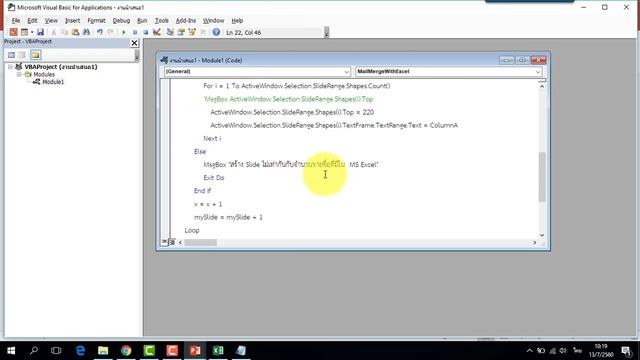Click the "Exit Do" code line
The height and width of the screenshot is (360, 640).
point(214,178)
